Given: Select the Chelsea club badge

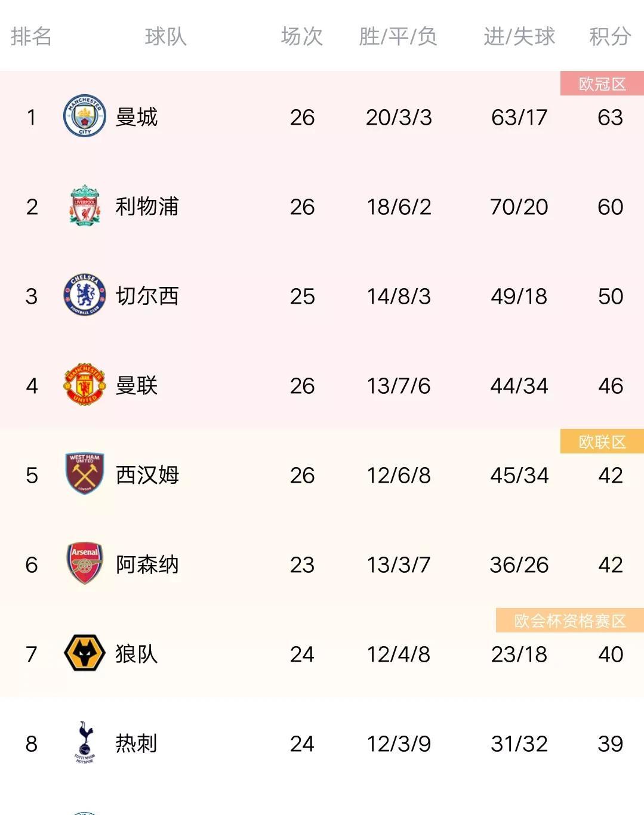Looking at the screenshot, I should [x=85, y=295].
